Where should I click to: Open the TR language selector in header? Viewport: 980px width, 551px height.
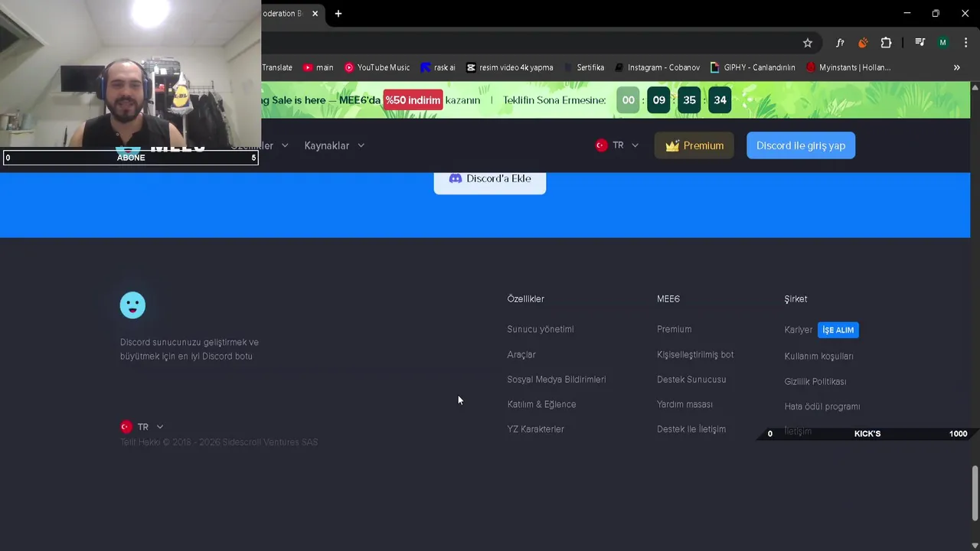click(x=617, y=145)
